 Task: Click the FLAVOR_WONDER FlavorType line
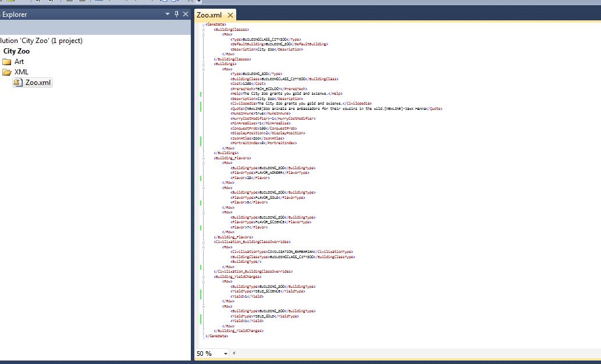pos(269,173)
